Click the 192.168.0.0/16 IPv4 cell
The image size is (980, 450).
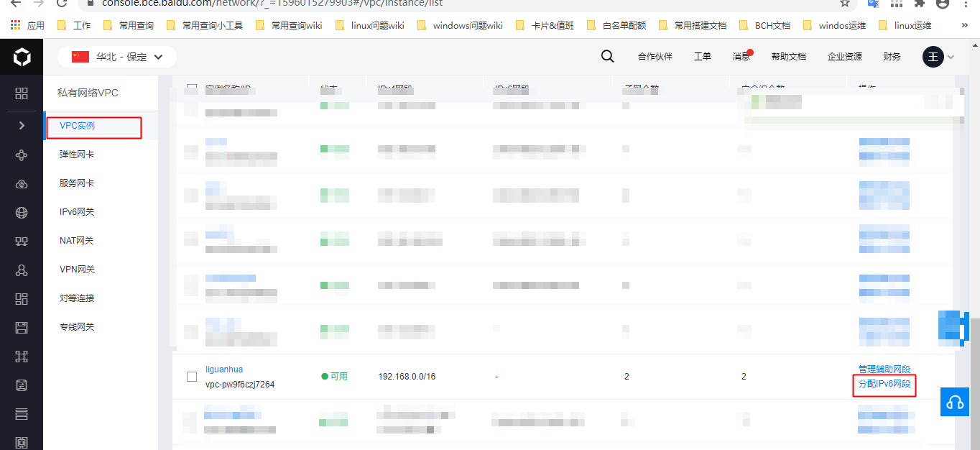pyautogui.click(x=407, y=377)
